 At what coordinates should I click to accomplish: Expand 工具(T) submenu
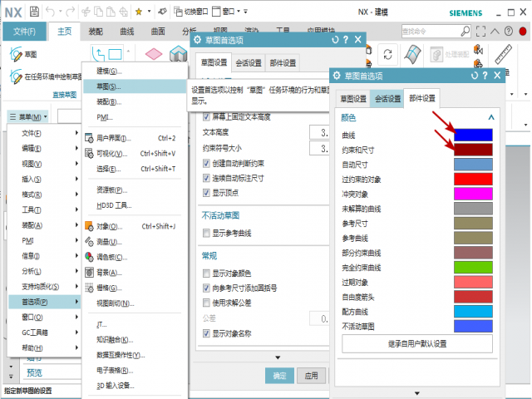pyautogui.click(x=44, y=209)
